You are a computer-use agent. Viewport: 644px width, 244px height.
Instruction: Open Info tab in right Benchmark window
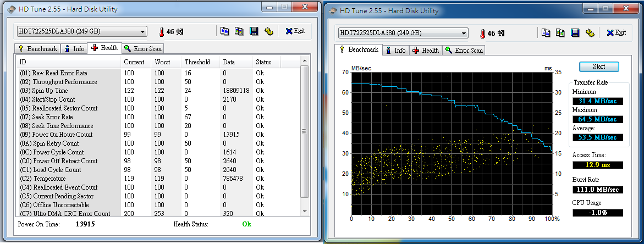(395, 50)
